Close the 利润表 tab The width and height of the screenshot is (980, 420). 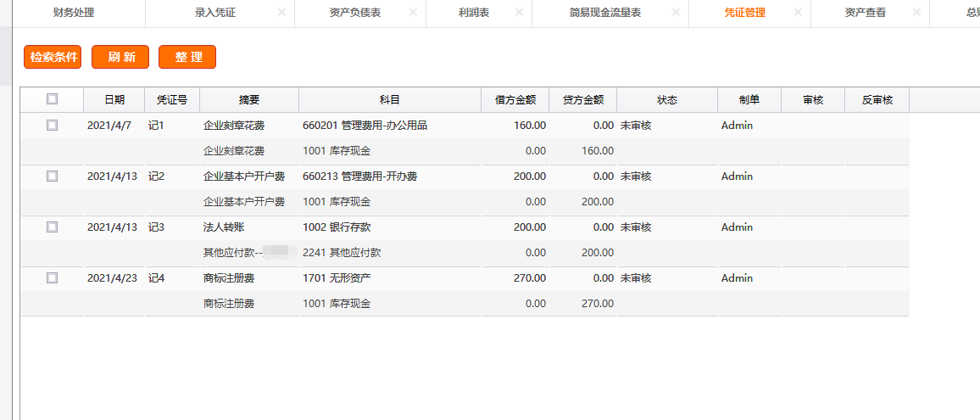point(519,13)
